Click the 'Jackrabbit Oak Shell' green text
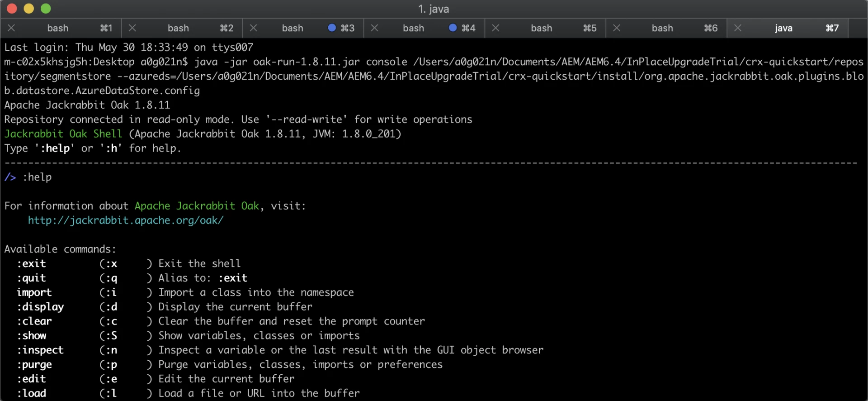The height and width of the screenshot is (401, 868). pos(63,134)
